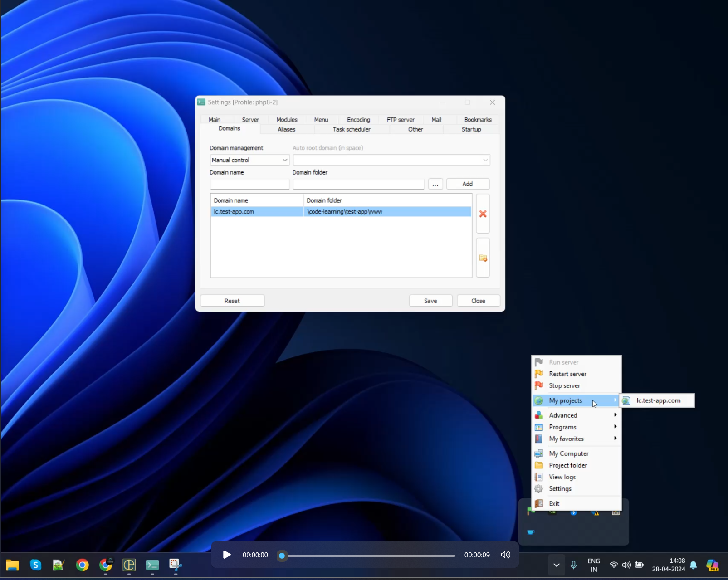The width and height of the screenshot is (728, 580).
Task: Click the Reset button
Action: click(232, 301)
